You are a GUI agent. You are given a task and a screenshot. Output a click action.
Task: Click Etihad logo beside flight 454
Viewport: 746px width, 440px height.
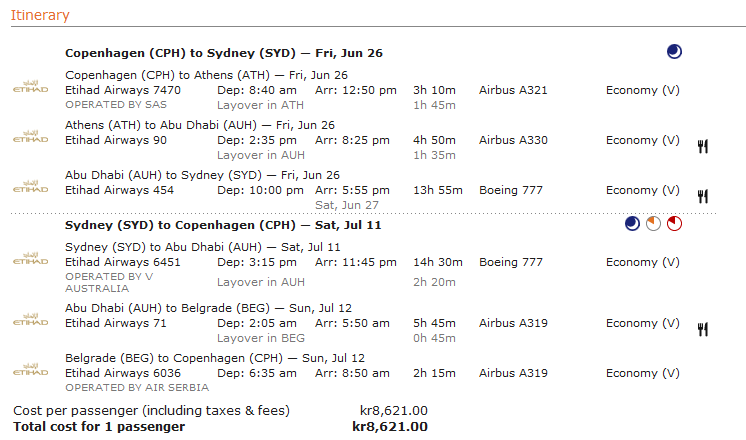pyautogui.click(x=30, y=186)
